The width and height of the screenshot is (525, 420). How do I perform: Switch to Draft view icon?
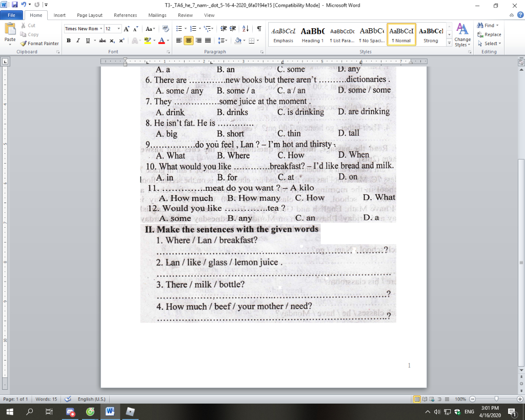tap(447, 399)
